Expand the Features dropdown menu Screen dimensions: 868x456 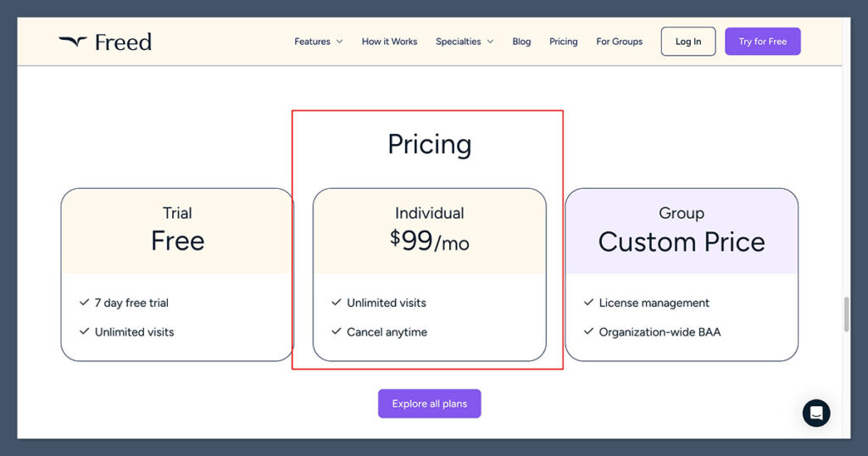[319, 42]
